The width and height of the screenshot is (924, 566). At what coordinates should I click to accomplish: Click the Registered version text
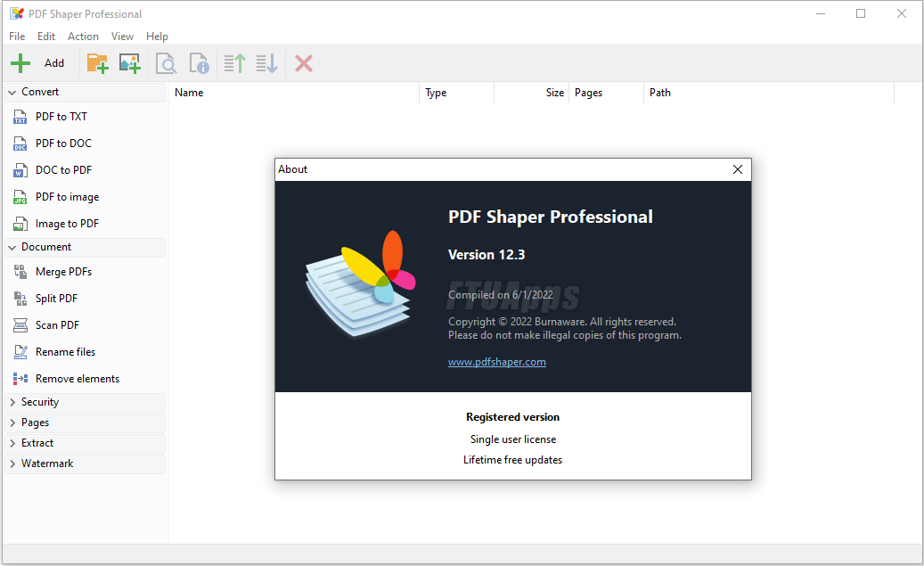(512, 417)
